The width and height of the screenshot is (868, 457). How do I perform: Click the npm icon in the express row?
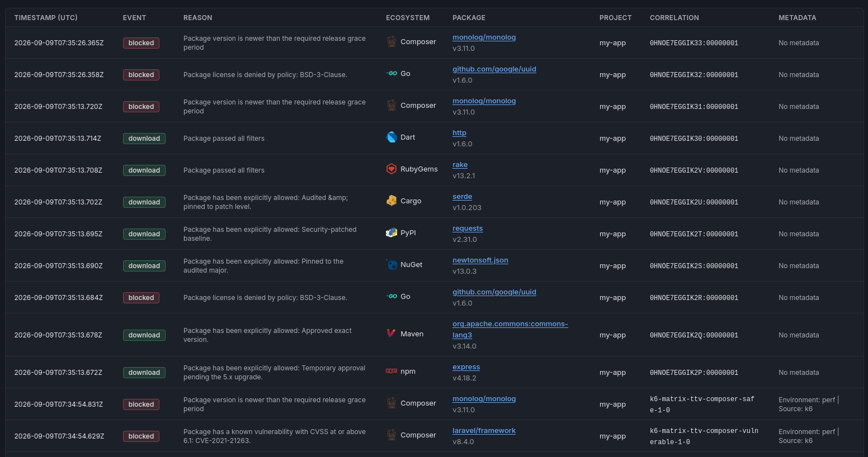[x=391, y=372]
